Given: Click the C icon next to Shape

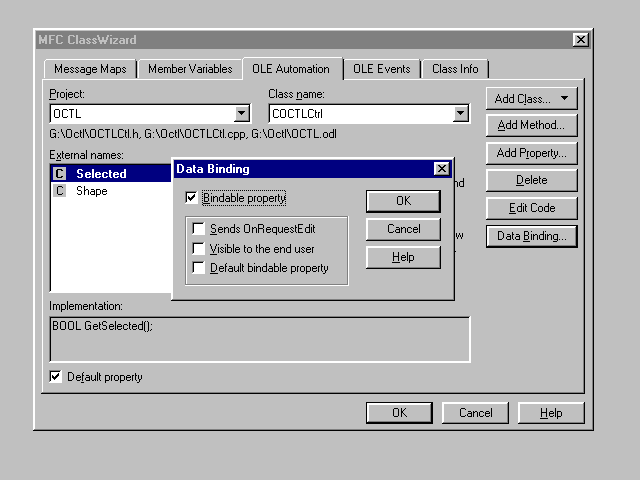Looking at the screenshot, I should pyautogui.click(x=59, y=191).
